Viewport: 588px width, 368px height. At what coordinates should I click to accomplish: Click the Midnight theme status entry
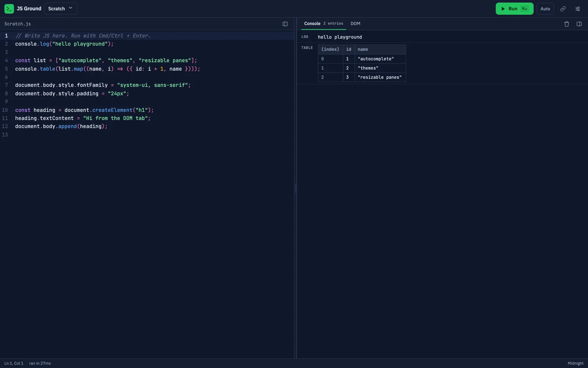pyautogui.click(x=576, y=363)
